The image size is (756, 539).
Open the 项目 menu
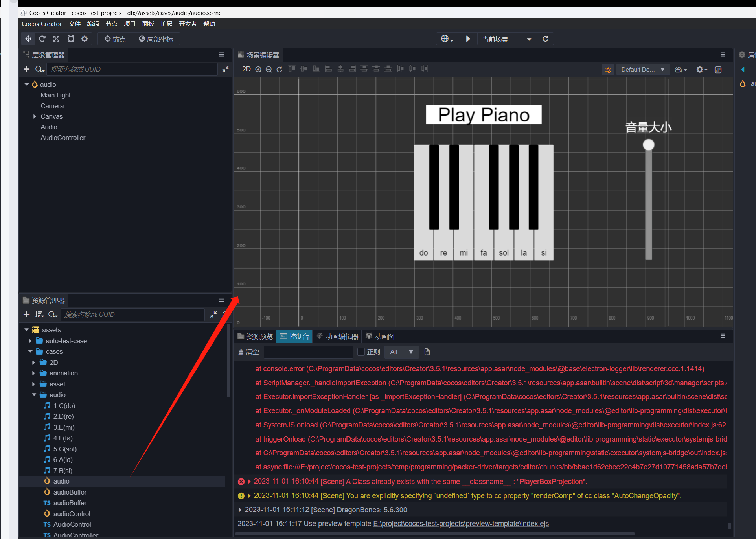(x=129, y=24)
